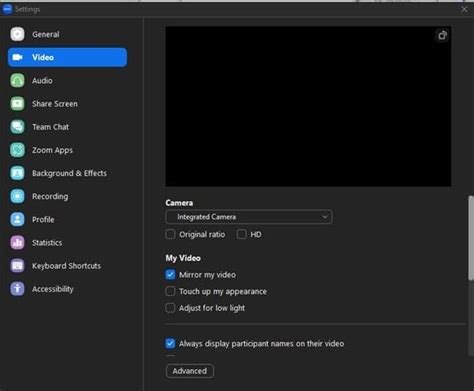Enable the Original ratio checkbox

point(170,234)
